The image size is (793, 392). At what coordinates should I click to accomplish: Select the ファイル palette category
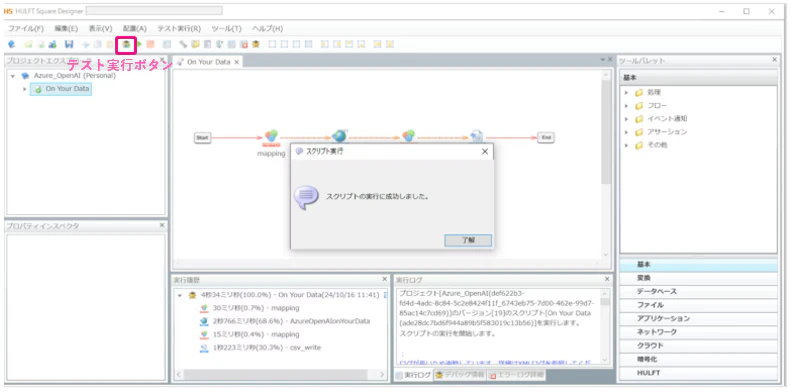[698, 306]
